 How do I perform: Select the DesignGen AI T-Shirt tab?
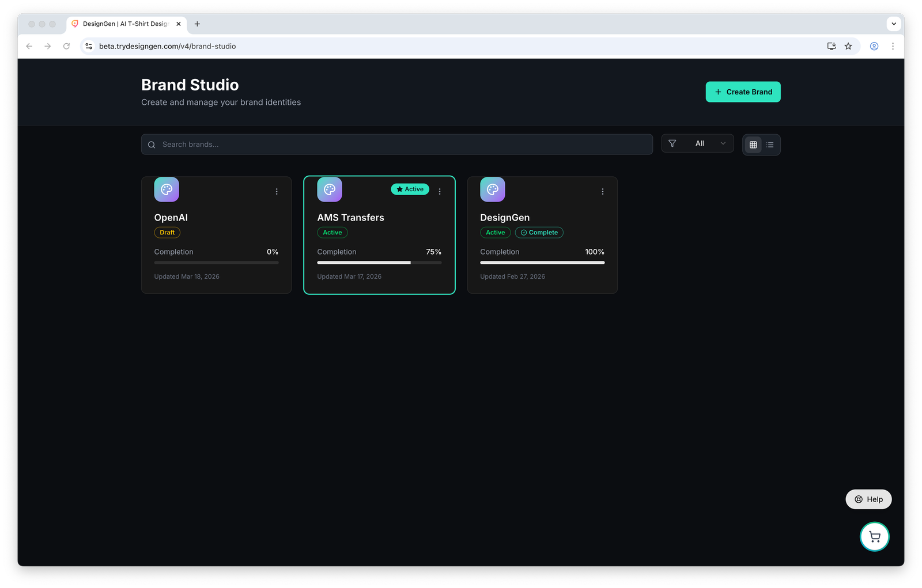tap(127, 24)
